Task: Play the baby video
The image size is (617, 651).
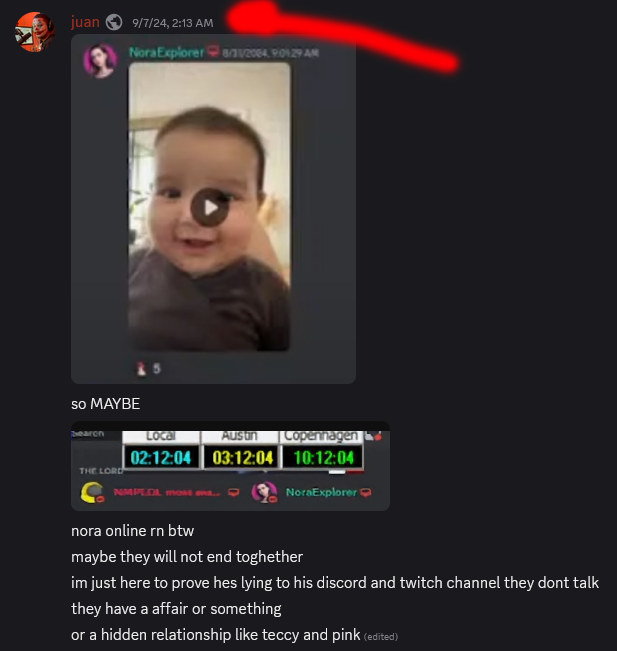Action: pos(210,208)
